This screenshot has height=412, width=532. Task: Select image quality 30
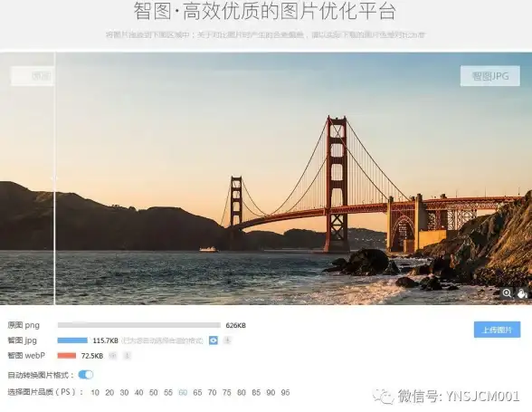(124, 393)
